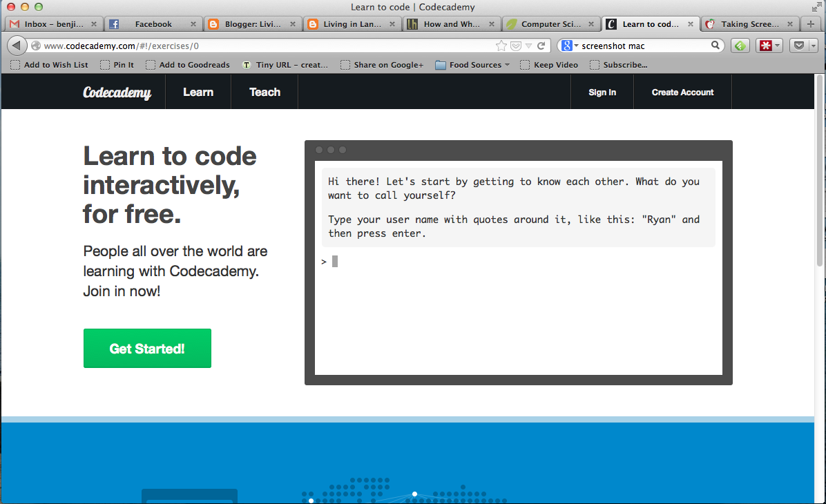This screenshot has width=826, height=504.
Task: Open the Learn menu item
Action: [198, 91]
